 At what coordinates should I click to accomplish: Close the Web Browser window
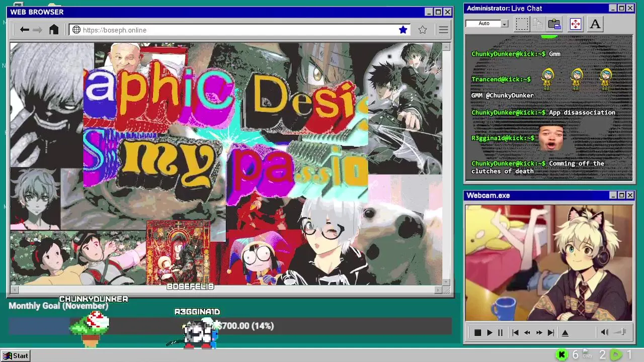click(x=447, y=12)
